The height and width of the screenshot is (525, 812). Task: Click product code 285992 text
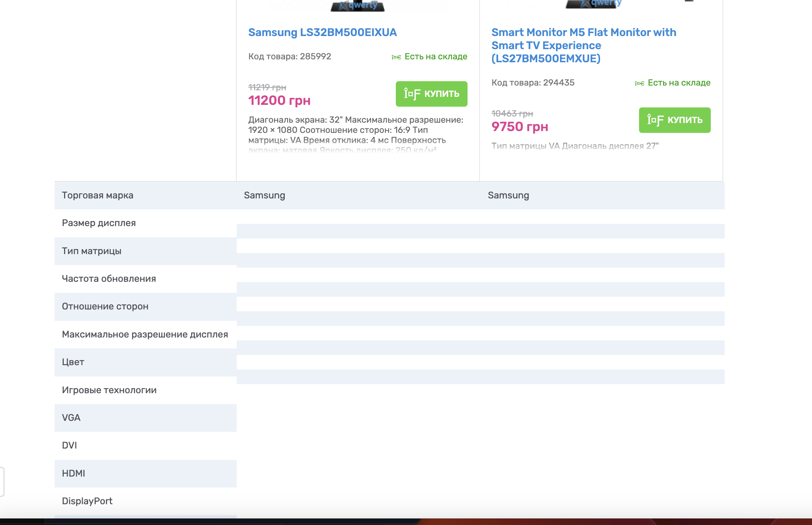(289, 56)
